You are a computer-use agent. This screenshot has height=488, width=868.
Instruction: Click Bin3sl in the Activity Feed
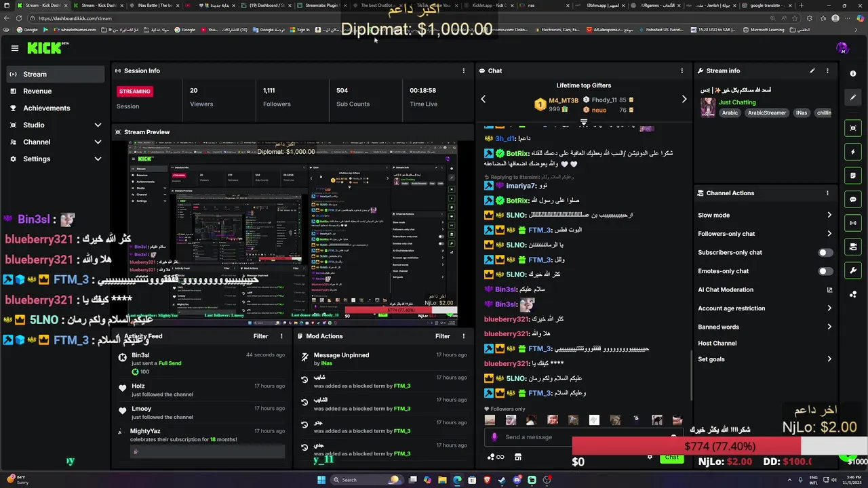[140, 355]
